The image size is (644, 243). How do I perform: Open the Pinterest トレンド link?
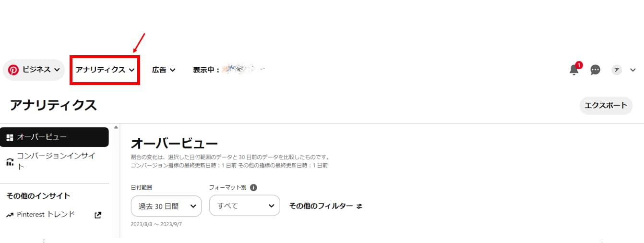[x=46, y=215]
